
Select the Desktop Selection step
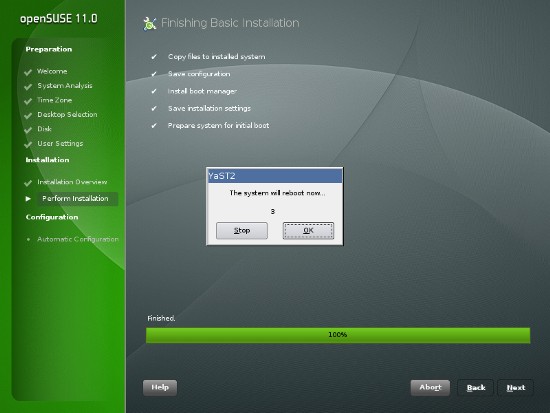(x=67, y=114)
